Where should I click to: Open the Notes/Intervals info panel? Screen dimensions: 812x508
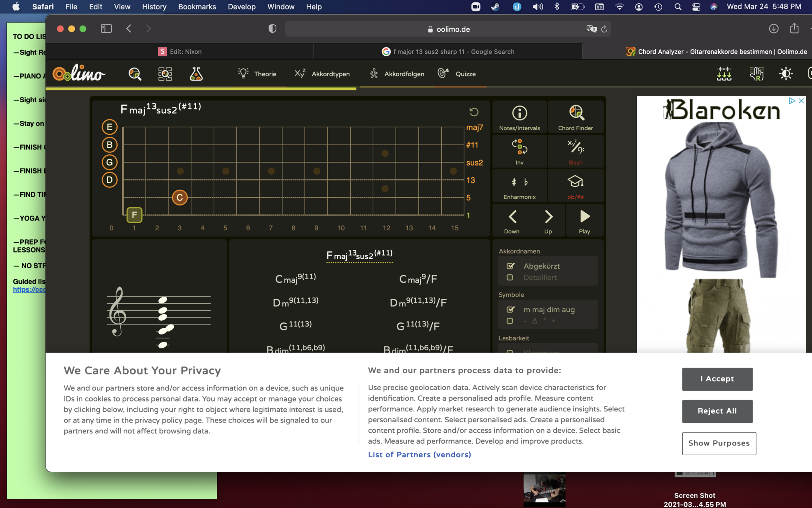519,117
